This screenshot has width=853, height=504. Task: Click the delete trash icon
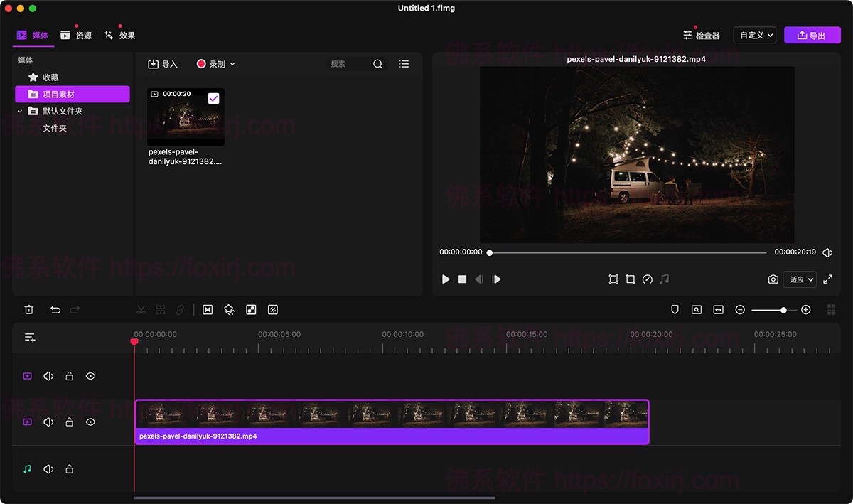[x=29, y=310]
